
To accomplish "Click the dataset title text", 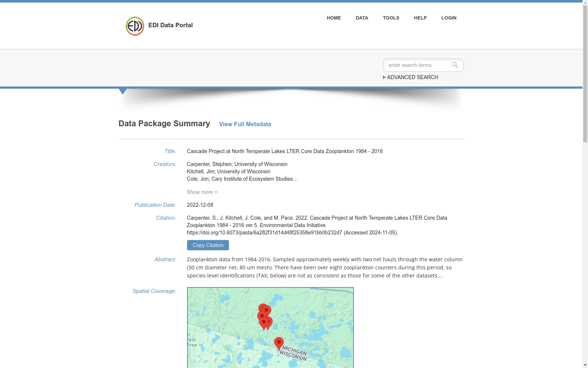I will point(285,151).
